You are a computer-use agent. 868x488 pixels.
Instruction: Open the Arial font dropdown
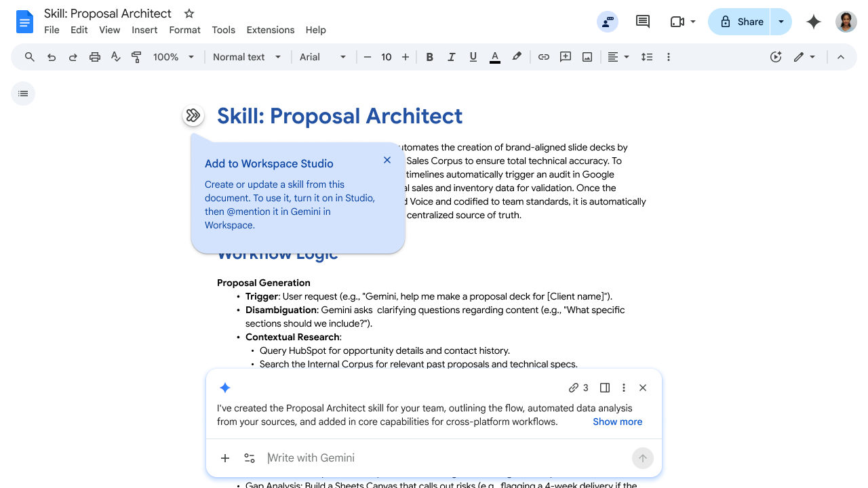pyautogui.click(x=323, y=57)
